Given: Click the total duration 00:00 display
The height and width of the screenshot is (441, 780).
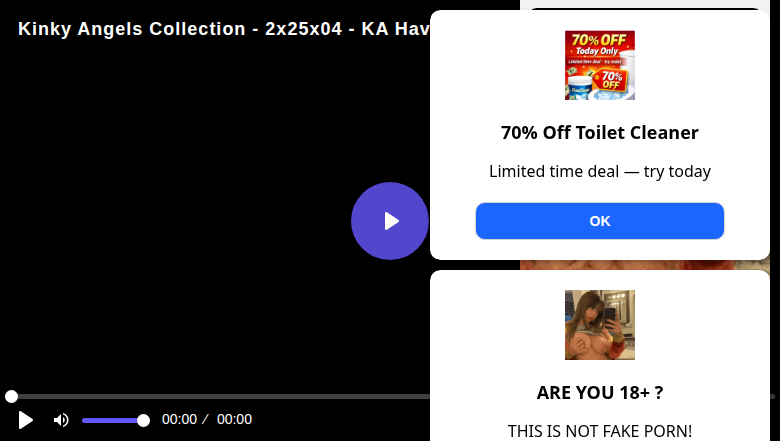Looking at the screenshot, I should pyautogui.click(x=234, y=419).
